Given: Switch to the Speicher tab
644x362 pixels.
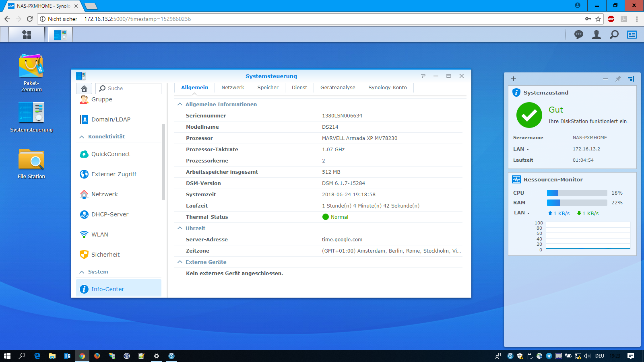Looking at the screenshot, I should click(x=268, y=88).
